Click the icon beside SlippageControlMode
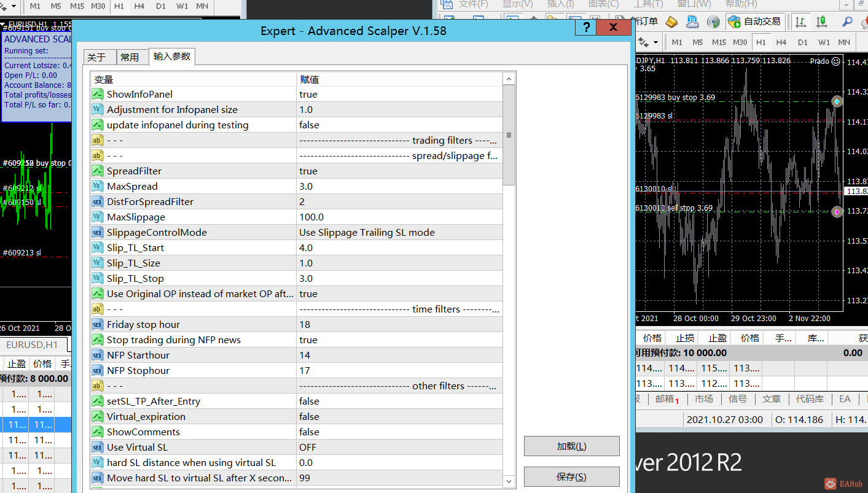 pyautogui.click(x=97, y=232)
